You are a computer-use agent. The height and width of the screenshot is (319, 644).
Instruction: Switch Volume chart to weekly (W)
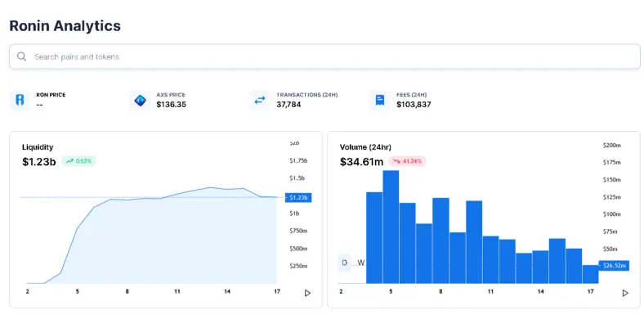pyautogui.click(x=360, y=263)
